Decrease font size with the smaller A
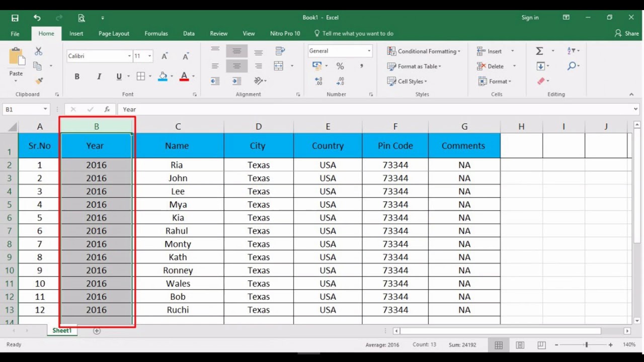Screen dimensions: 644x362 [x=185, y=56]
